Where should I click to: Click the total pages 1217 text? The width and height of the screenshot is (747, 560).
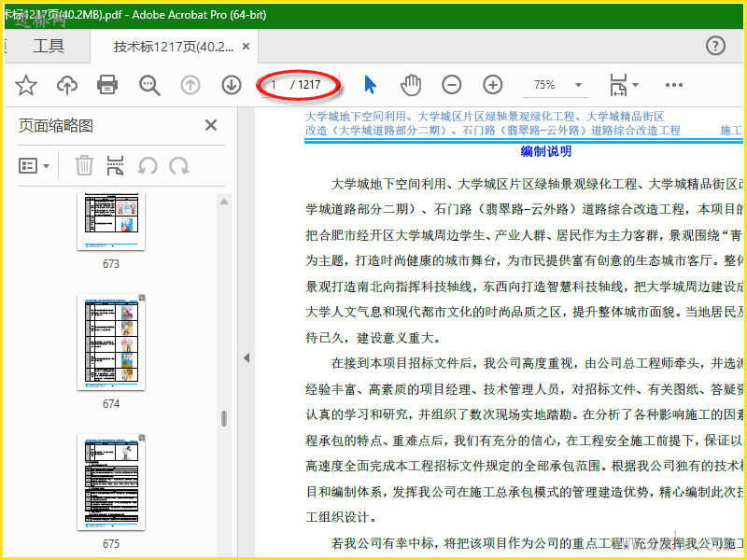pos(309,85)
